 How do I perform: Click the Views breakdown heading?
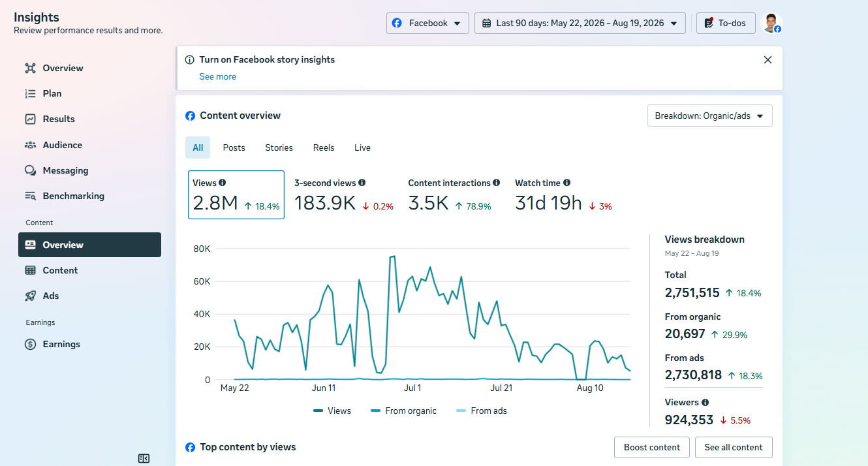point(705,240)
